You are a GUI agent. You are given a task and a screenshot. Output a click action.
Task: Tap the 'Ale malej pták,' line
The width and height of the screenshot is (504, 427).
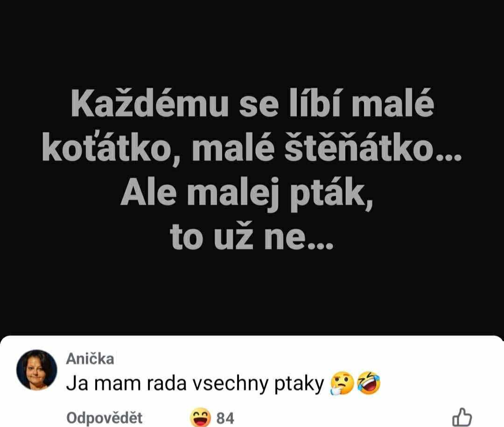pos(247,195)
